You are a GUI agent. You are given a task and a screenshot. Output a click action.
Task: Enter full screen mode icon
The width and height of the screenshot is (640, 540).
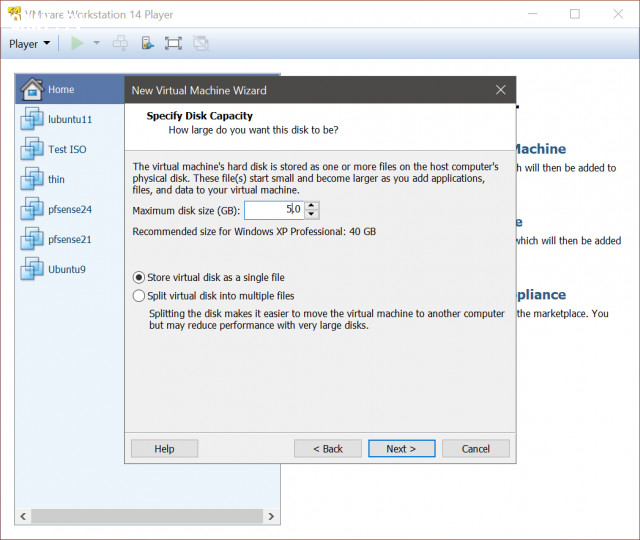click(173, 43)
